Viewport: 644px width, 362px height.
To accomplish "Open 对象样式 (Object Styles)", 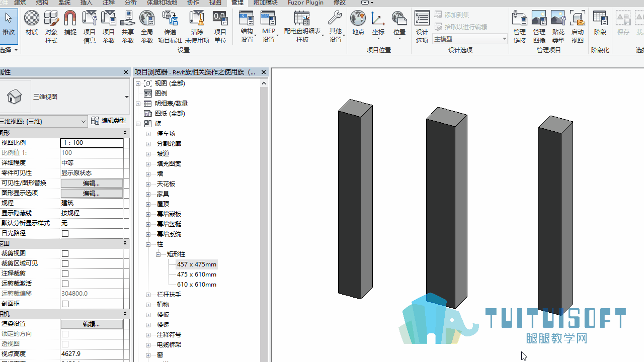I will coord(51,27).
